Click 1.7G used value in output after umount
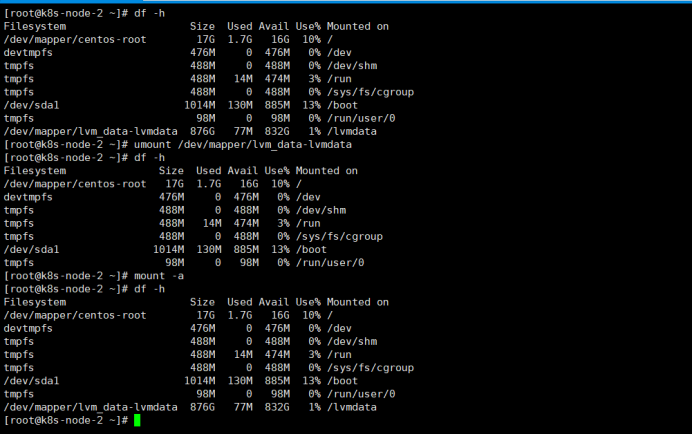The image size is (692, 434). [209, 184]
